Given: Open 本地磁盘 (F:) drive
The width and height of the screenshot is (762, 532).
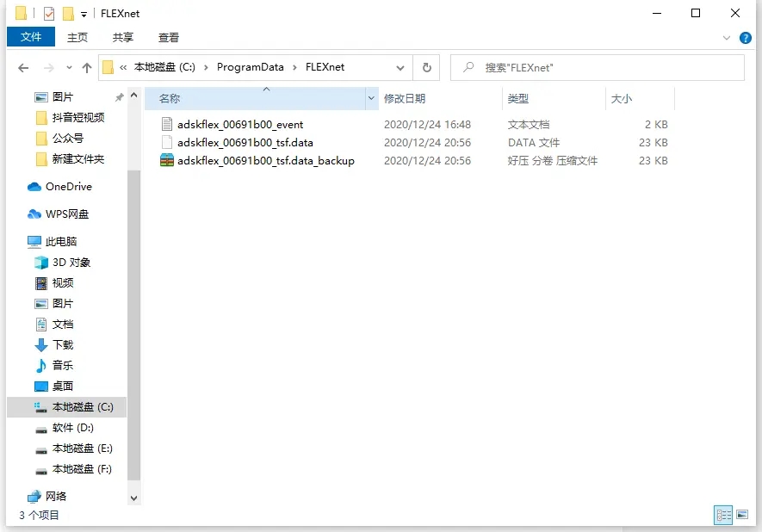Looking at the screenshot, I should (x=82, y=469).
